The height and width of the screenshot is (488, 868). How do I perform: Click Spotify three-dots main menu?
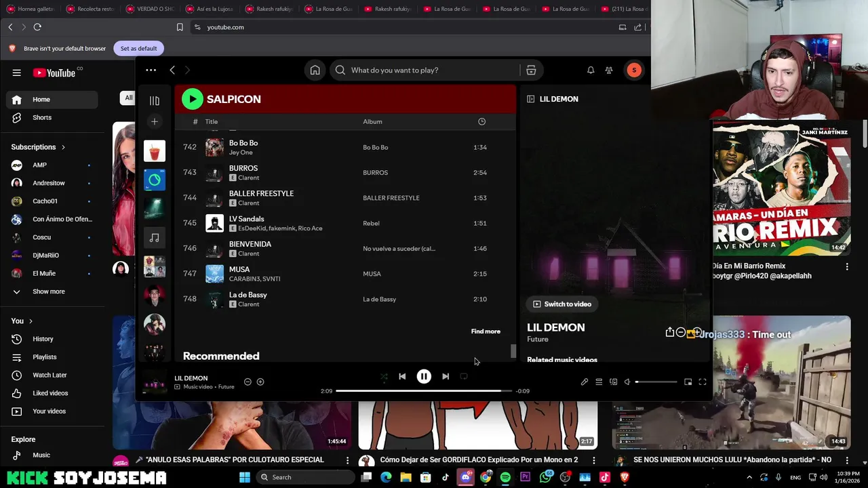pyautogui.click(x=151, y=70)
